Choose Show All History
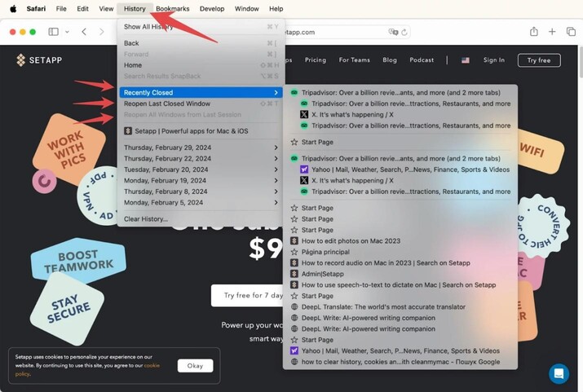The image size is (583, 392). click(x=201, y=27)
